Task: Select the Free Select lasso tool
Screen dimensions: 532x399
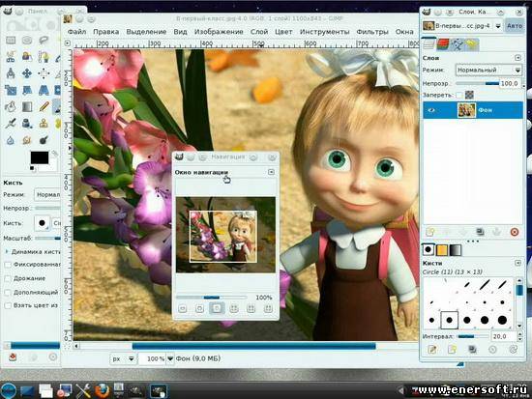Action: pos(44,41)
